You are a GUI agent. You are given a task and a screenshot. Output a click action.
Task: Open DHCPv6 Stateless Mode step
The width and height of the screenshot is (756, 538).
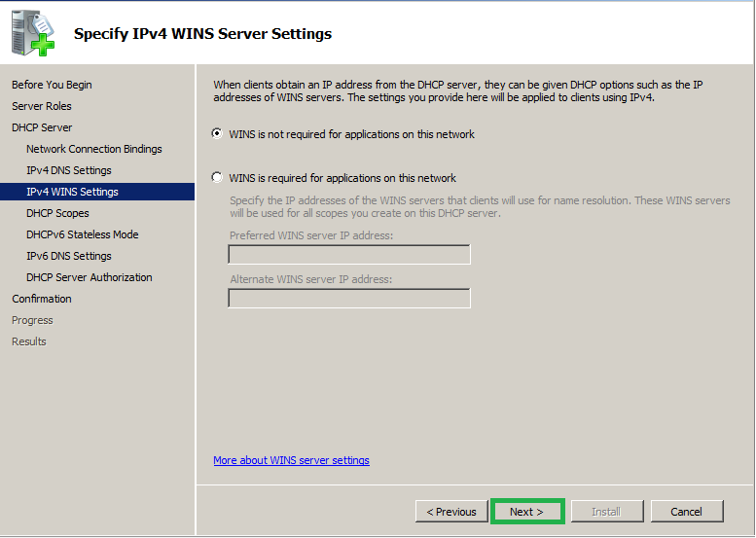point(83,234)
